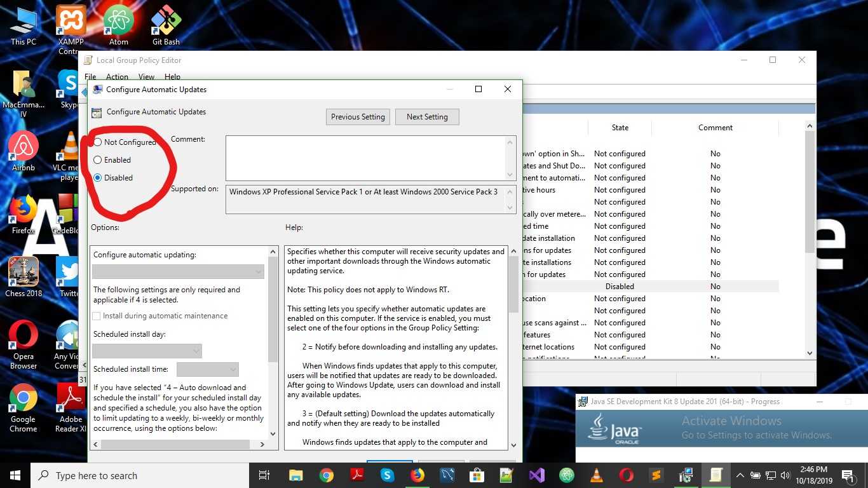The height and width of the screenshot is (488, 868).
Task: Open Sublime Text from the taskbar
Action: pyautogui.click(x=656, y=475)
